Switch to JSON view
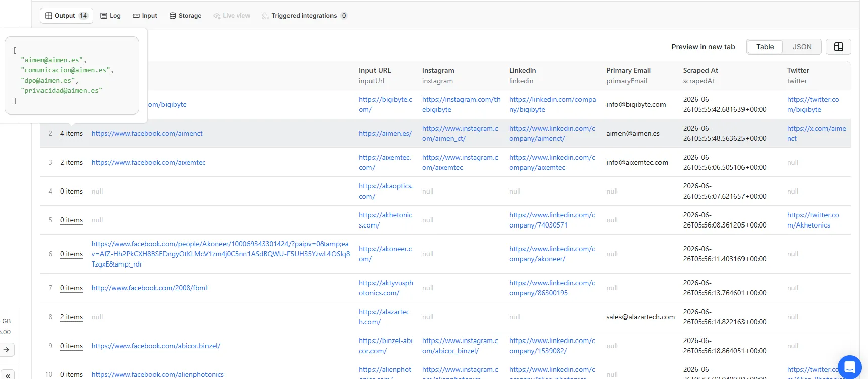This screenshot has width=868, height=379. coord(802,47)
